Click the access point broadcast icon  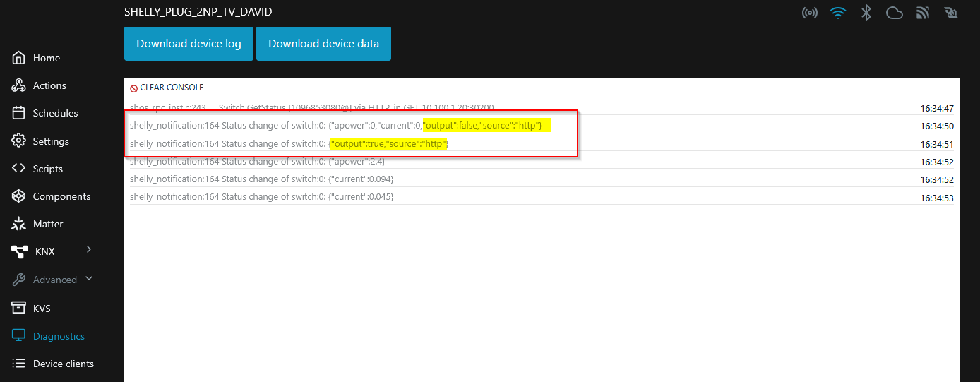pos(810,13)
